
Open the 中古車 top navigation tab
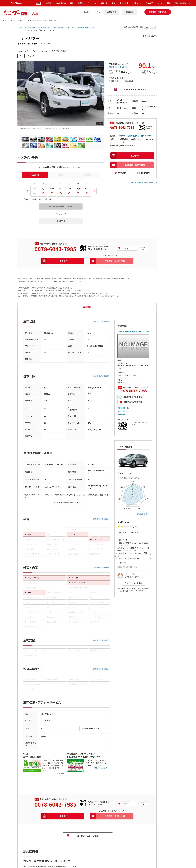tap(39, 3)
